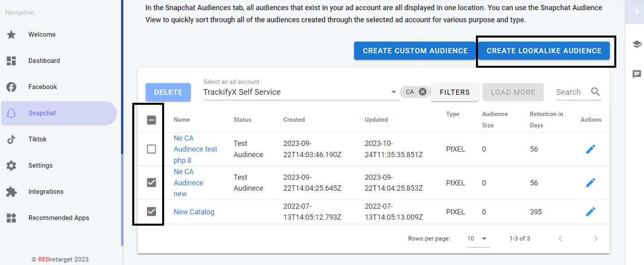Uncheck the Ne CA Audinece new checkbox
Image resolution: width=644 pixels, height=265 pixels.
[x=151, y=182]
